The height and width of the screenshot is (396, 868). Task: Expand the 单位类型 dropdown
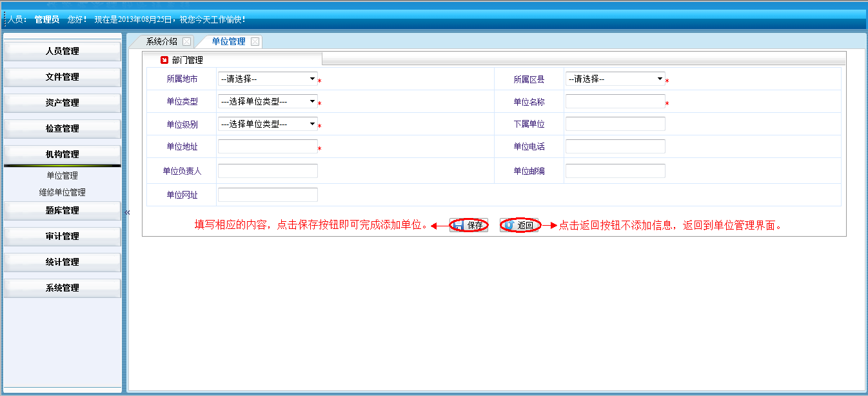click(x=268, y=101)
